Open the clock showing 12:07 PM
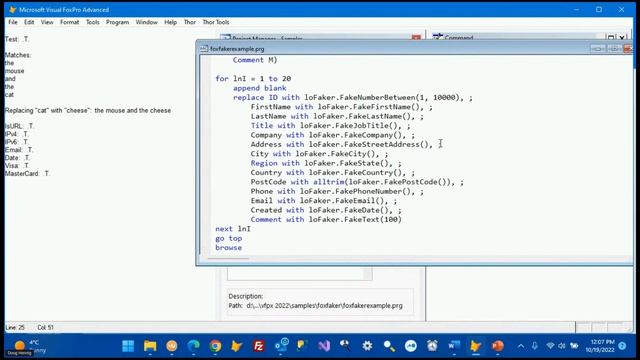 click(600, 346)
